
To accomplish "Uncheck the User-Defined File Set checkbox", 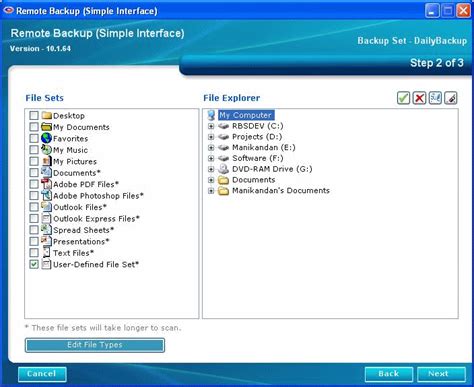I will click(x=34, y=264).
